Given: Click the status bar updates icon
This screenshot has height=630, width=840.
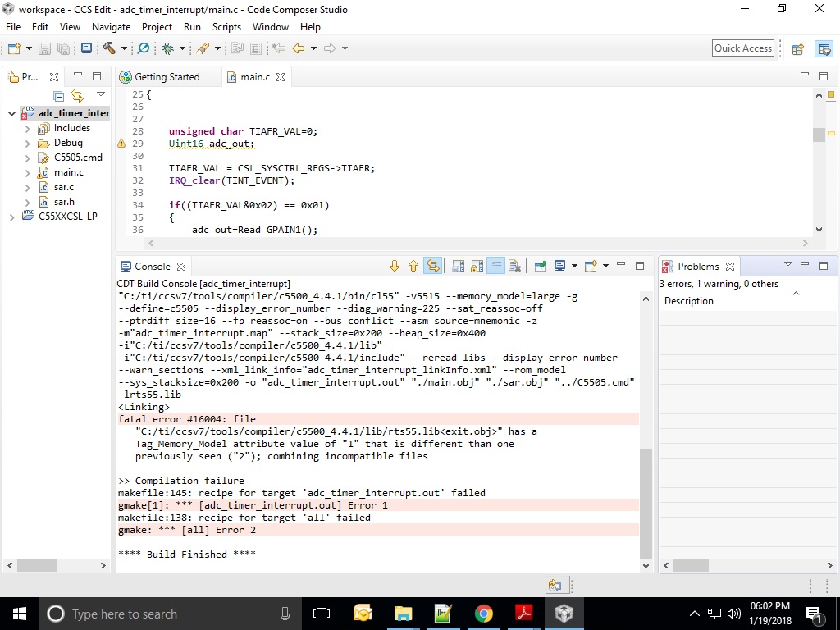Looking at the screenshot, I should click(555, 586).
